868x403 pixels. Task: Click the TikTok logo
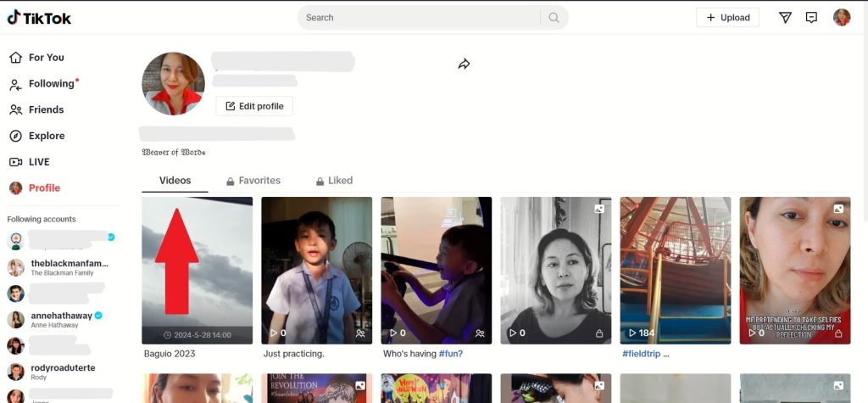pos(39,18)
